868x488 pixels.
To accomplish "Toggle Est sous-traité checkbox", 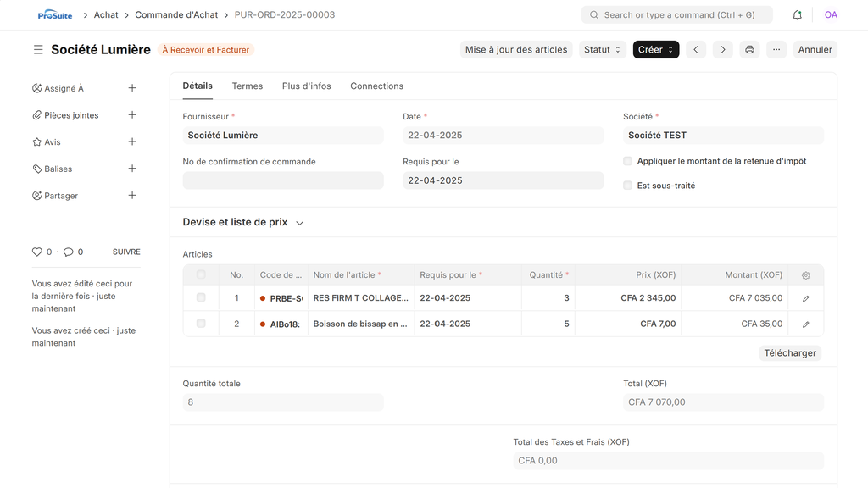I will [628, 186].
